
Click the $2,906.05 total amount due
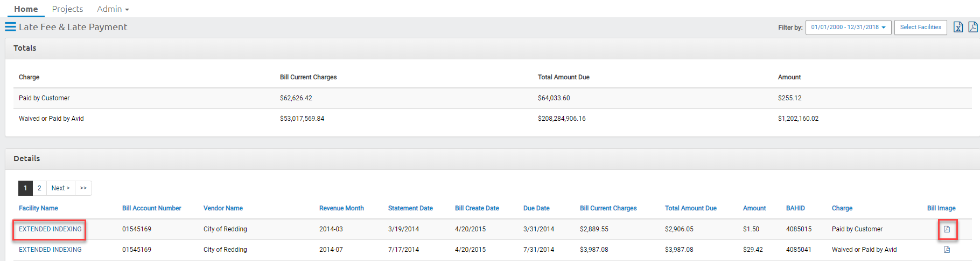[679, 229]
